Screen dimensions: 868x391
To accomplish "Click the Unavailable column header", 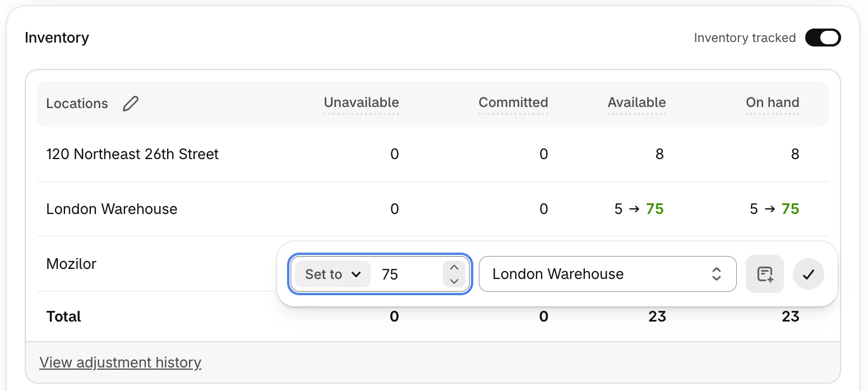I will (x=361, y=103).
